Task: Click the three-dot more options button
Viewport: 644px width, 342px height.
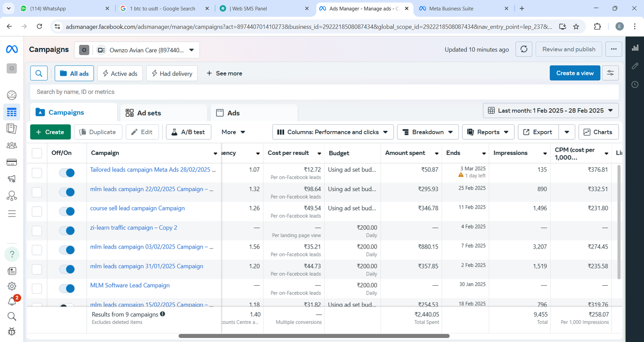Action: pos(613,49)
